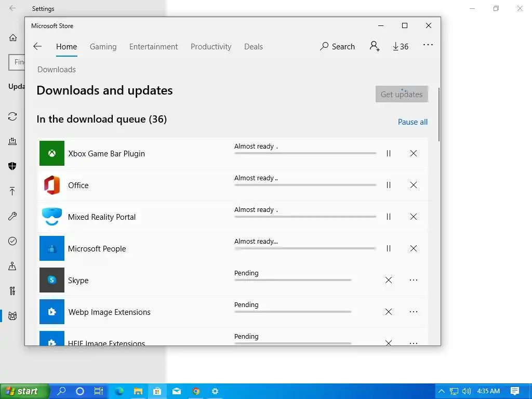Pause the Microsoft People download
This screenshot has width=532, height=399.
[389, 248]
